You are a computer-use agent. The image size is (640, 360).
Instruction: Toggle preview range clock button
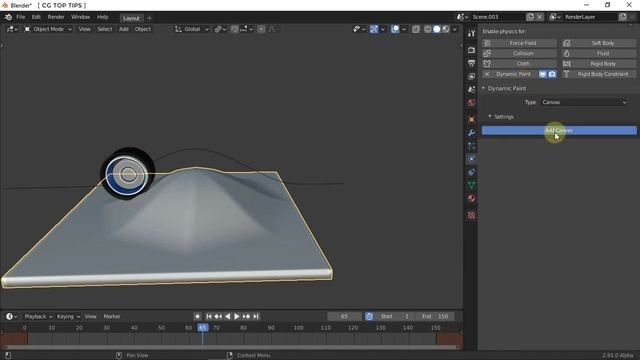click(369, 316)
